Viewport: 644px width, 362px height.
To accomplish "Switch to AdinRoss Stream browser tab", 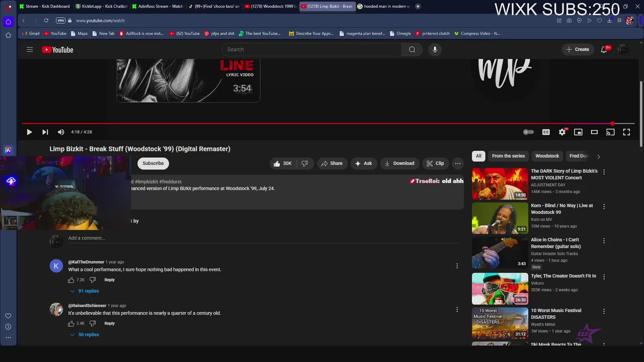I will (157, 7).
